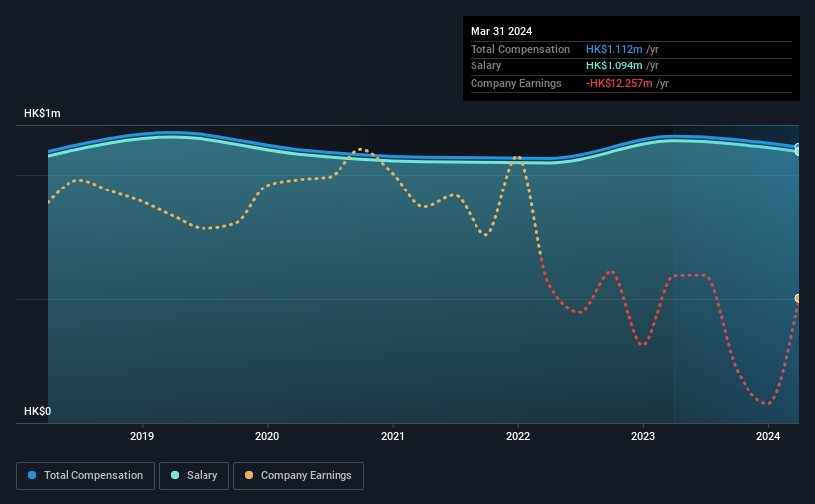Click the HK$1.094m salary value
The height and width of the screenshot is (504, 815).
point(613,66)
